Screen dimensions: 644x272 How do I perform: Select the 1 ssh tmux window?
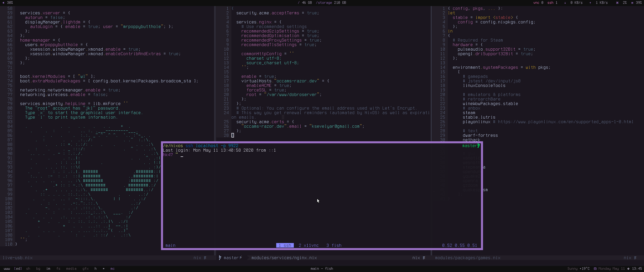[x=285, y=245]
